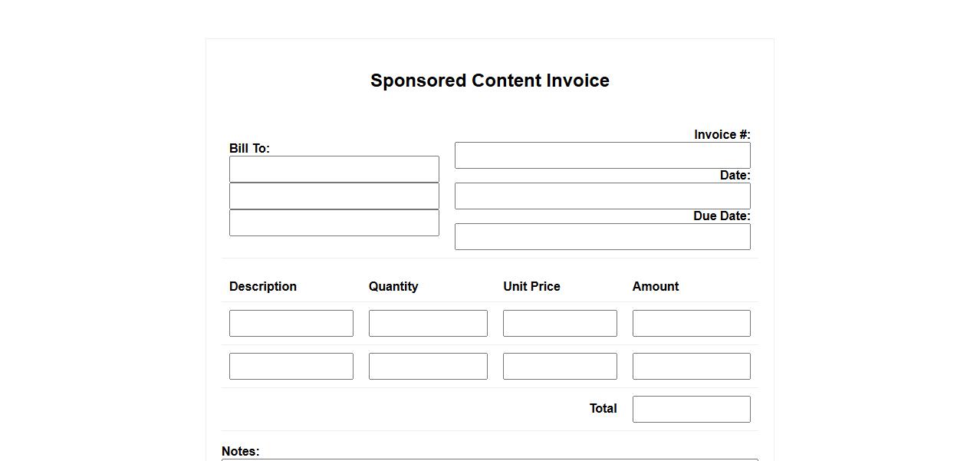Select the third Bill To line field

coord(334,223)
